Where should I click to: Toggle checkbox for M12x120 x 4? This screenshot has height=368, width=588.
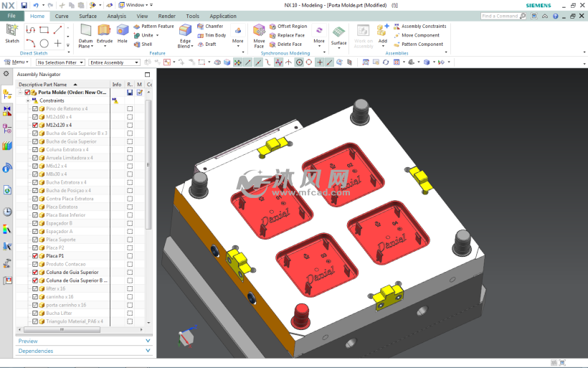(x=35, y=125)
